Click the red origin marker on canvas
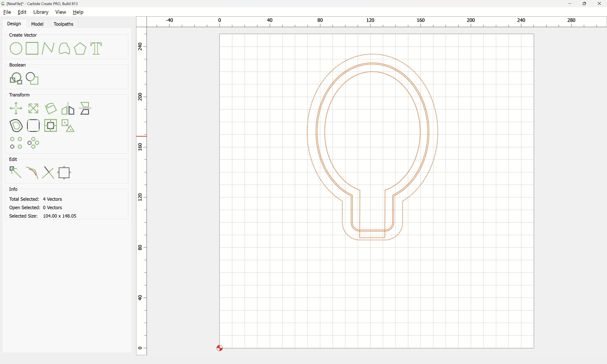The height and width of the screenshot is (364, 607). 219,348
